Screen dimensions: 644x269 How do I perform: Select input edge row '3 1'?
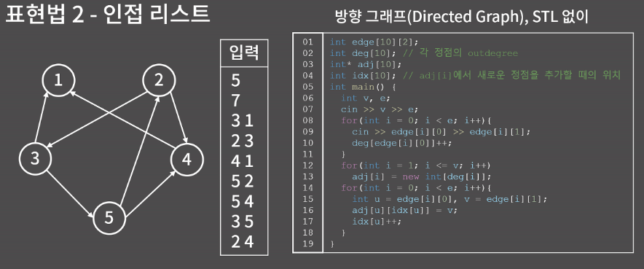pyautogui.click(x=243, y=121)
